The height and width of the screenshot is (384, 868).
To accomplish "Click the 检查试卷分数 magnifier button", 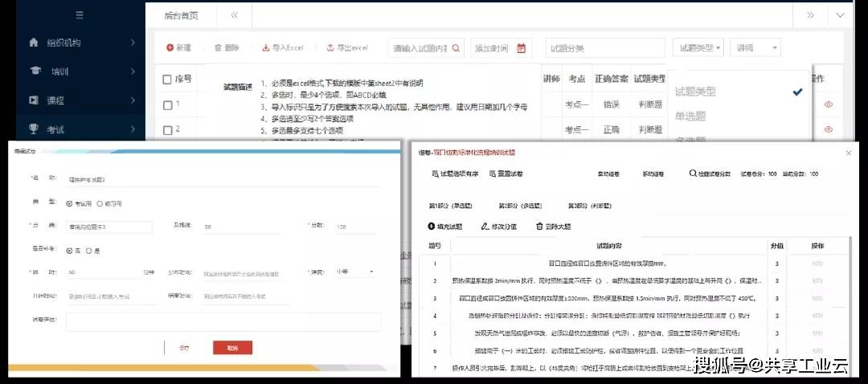I will coord(710,174).
